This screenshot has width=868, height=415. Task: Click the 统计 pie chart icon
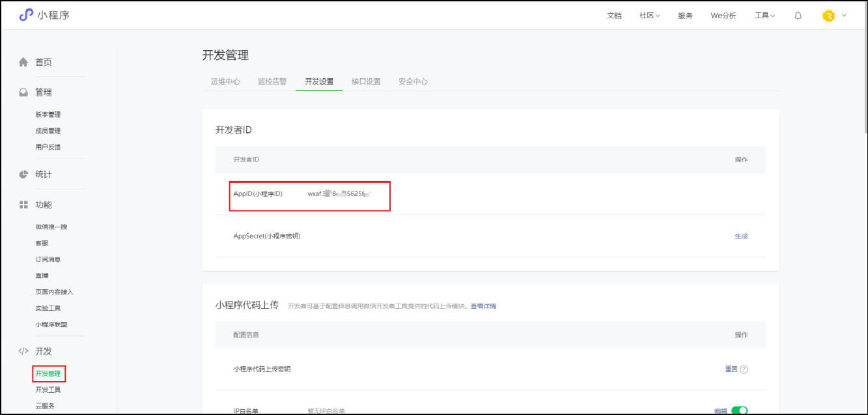[x=23, y=175]
